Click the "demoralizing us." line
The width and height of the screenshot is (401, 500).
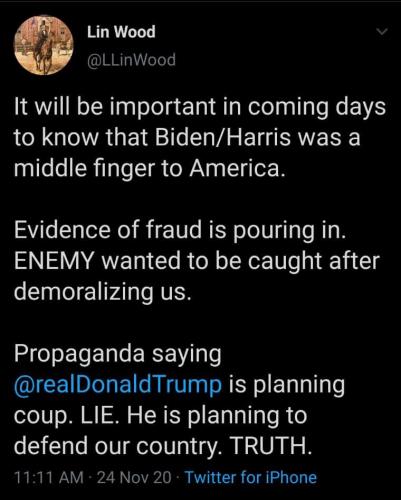point(103,292)
